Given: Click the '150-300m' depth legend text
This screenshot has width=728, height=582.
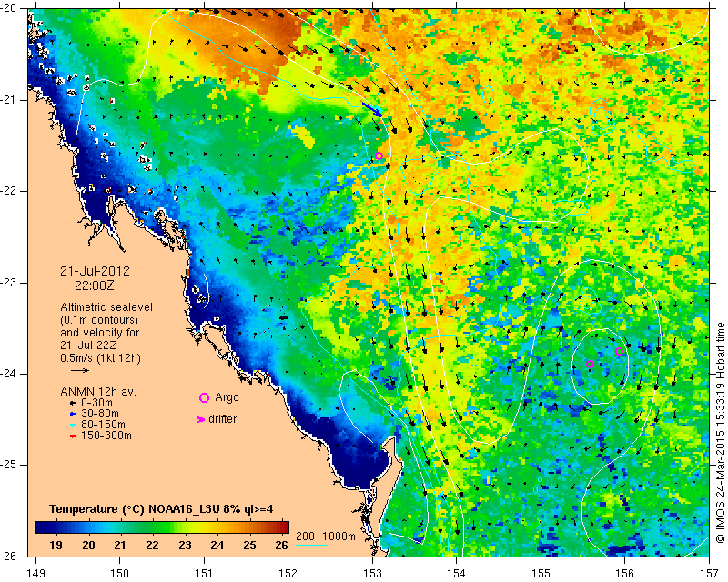Looking at the screenshot, I should tap(106, 436).
